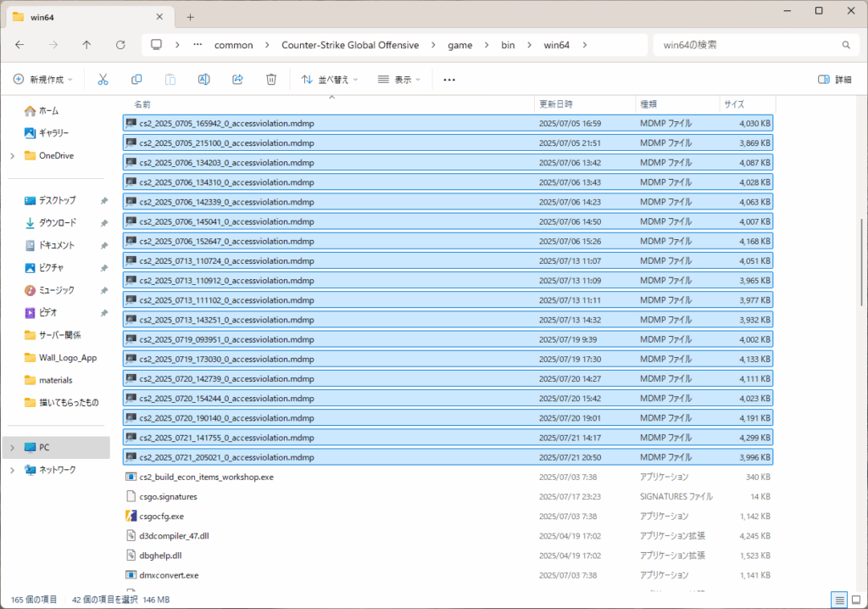The image size is (868, 609).
Task: Navigate to game in breadcrumb
Action: 460,45
